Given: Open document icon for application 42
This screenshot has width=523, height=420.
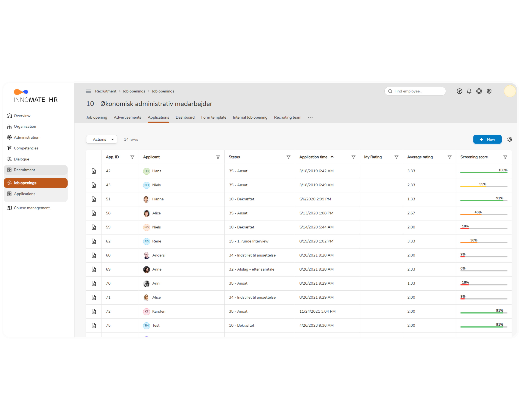Looking at the screenshot, I should pyautogui.click(x=94, y=171).
